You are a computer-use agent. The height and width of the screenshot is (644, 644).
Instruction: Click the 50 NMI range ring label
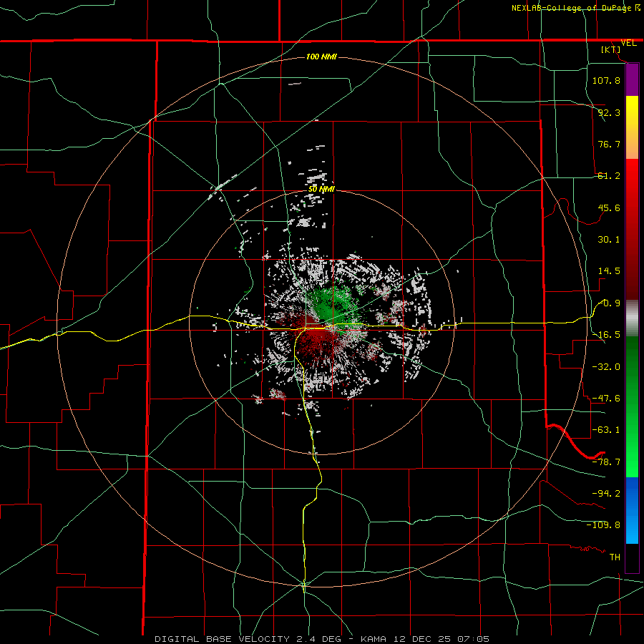321,189
